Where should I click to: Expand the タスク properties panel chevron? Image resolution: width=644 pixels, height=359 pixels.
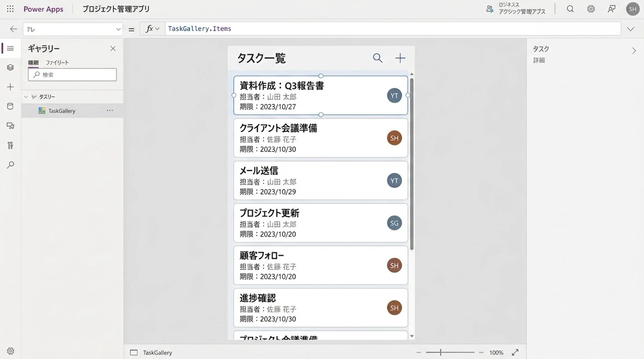[634, 51]
